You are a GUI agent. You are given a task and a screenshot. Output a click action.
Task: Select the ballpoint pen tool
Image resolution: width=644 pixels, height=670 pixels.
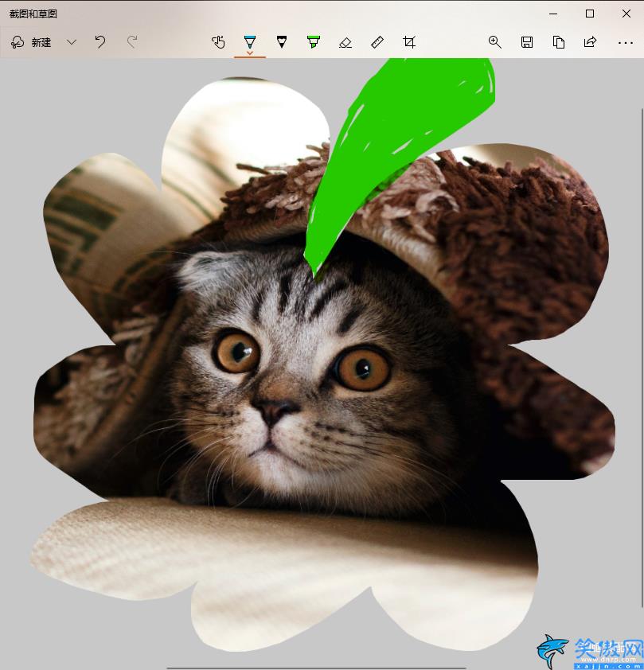click(x=250, y=41)
